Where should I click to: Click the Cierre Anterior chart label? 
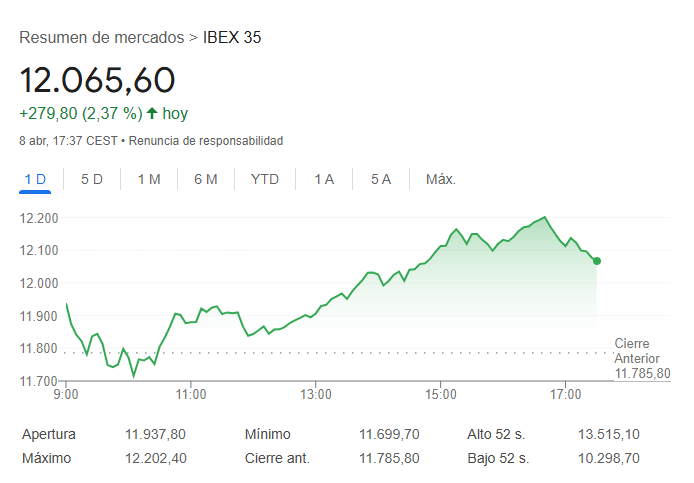[x=636, y=351]
